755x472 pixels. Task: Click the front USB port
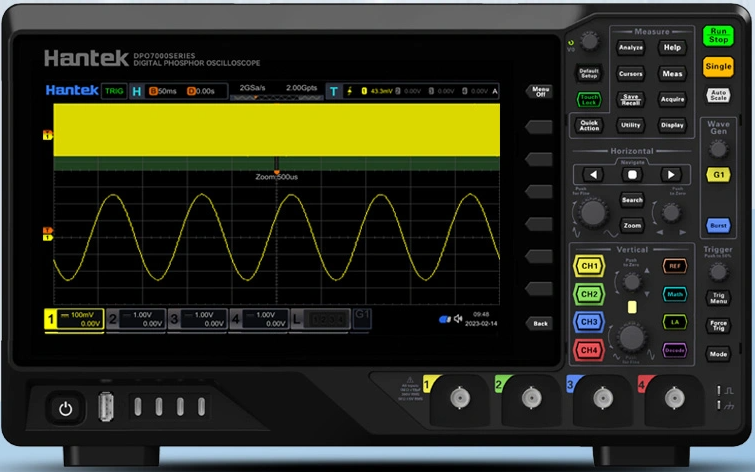(106, 407)
